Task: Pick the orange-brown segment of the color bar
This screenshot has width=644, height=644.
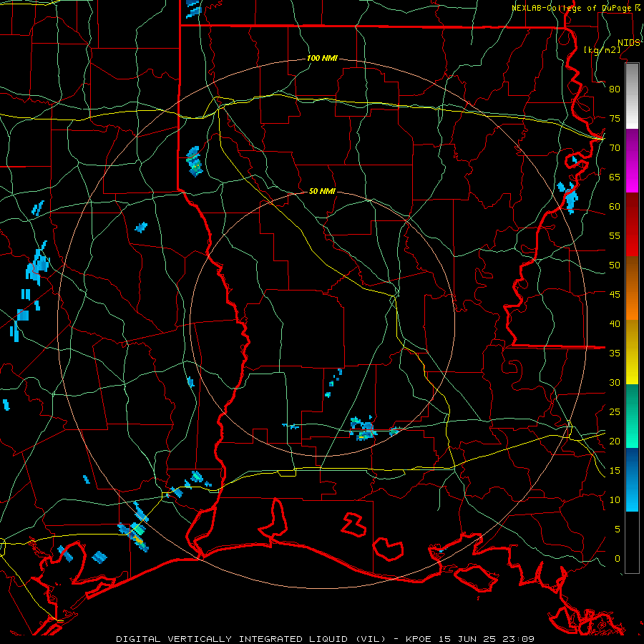Action: pos(632,288)
